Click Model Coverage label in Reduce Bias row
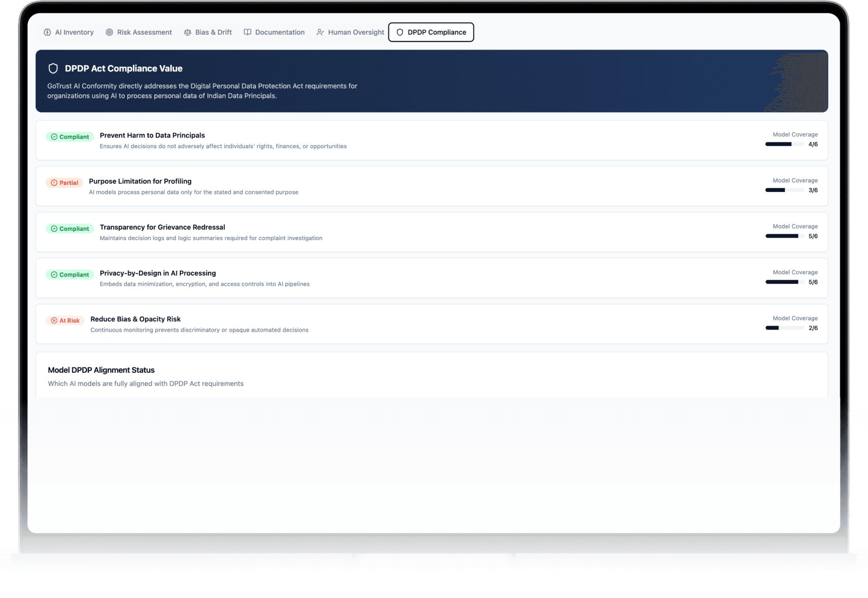This screenshot has height=598, width=868. (x=795, y=319)
